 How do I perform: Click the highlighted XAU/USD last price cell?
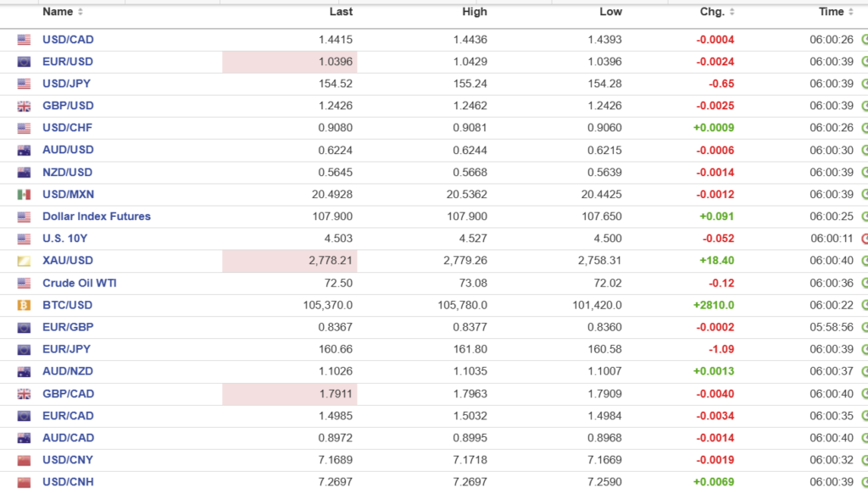coord(290,261)
